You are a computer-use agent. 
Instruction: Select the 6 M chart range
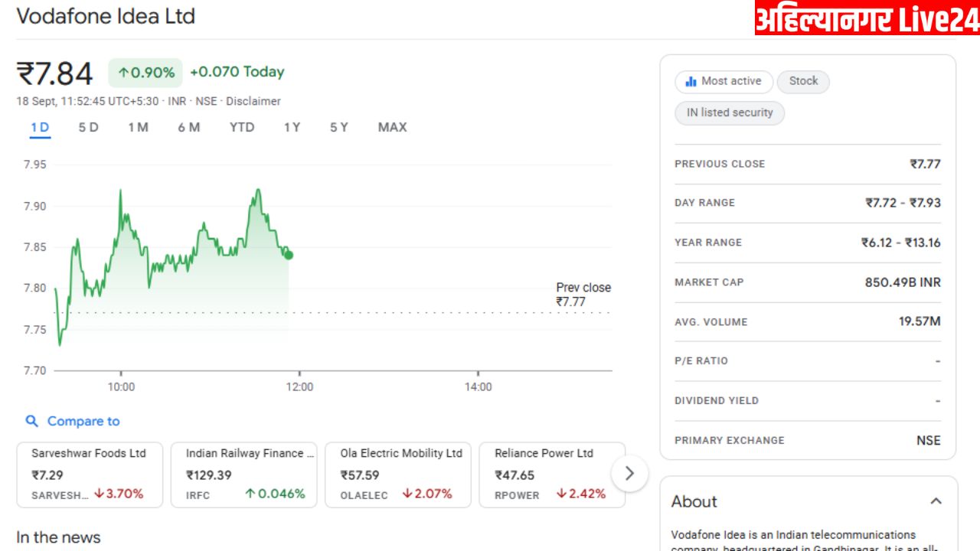point(189,127)
